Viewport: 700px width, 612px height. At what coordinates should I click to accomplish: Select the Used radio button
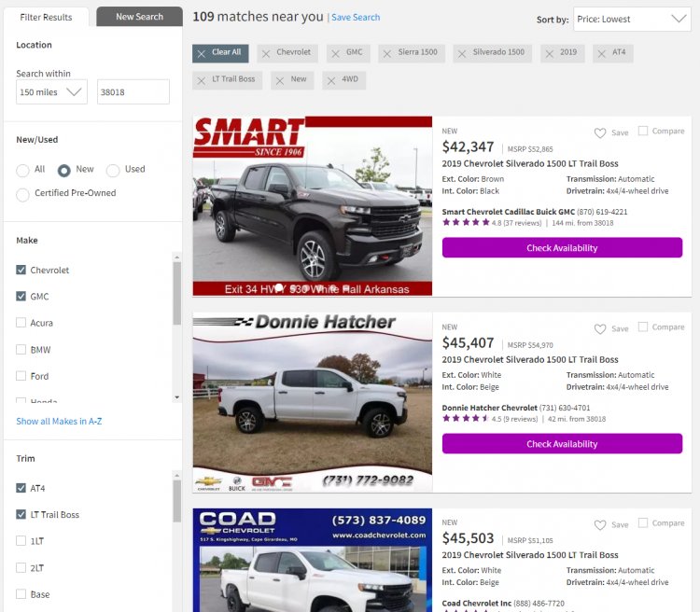pos(113,170)
